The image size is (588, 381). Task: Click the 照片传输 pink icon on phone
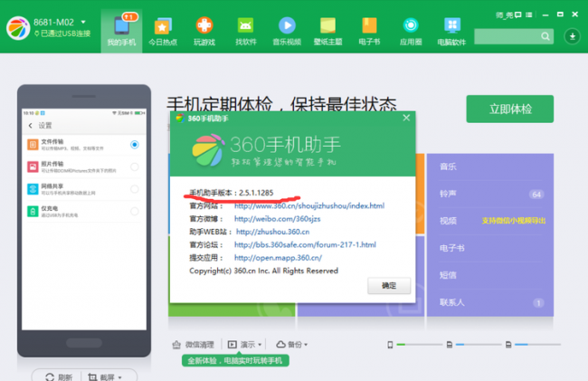pos(33,167)
